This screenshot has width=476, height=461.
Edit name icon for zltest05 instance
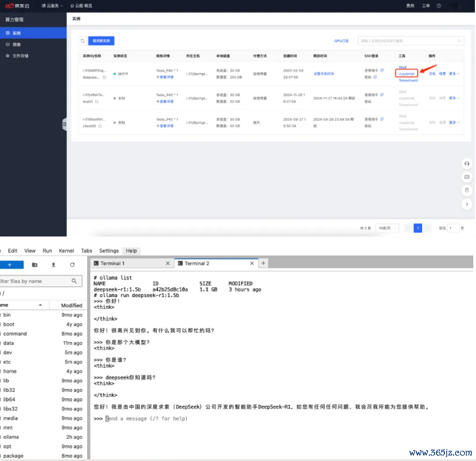[100, 126]
